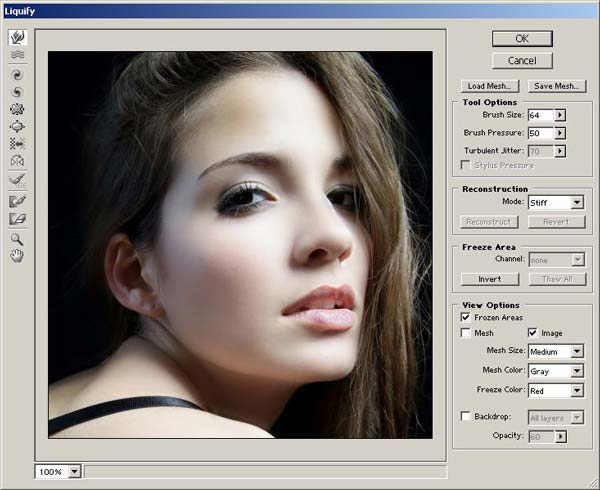Select the Warp tool
This screenshot has height=490, width=600.
[x=17, y=37]
